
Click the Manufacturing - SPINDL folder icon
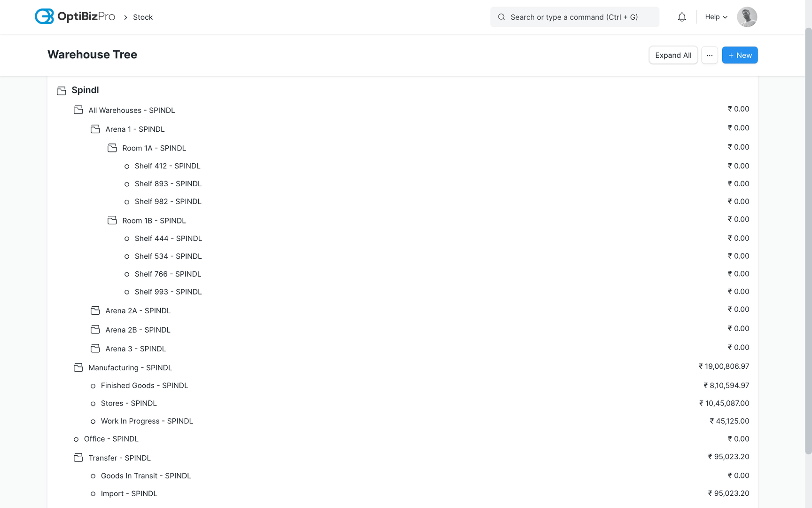pos(78,367)
